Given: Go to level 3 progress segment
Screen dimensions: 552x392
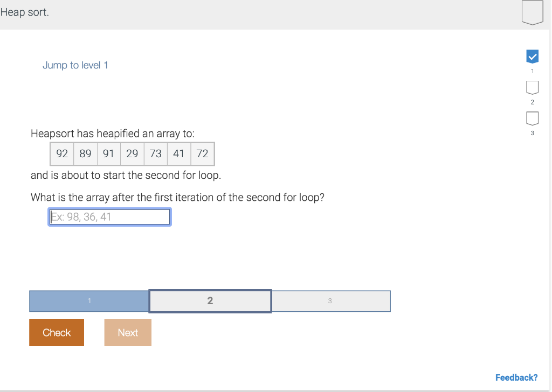Looking at the screenshot, I should pos(331,301).
